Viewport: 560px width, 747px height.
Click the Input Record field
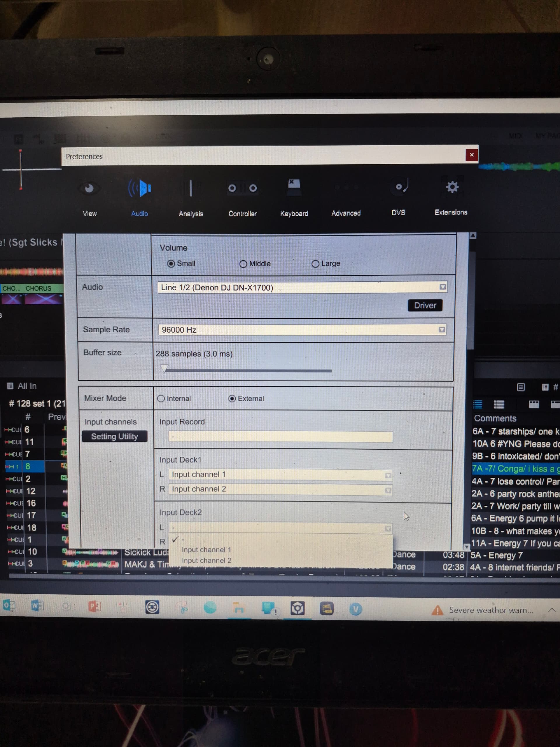280,437
